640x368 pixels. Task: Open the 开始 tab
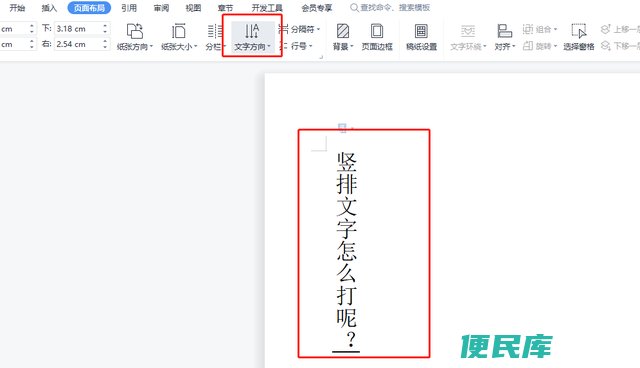click(17, 8)
